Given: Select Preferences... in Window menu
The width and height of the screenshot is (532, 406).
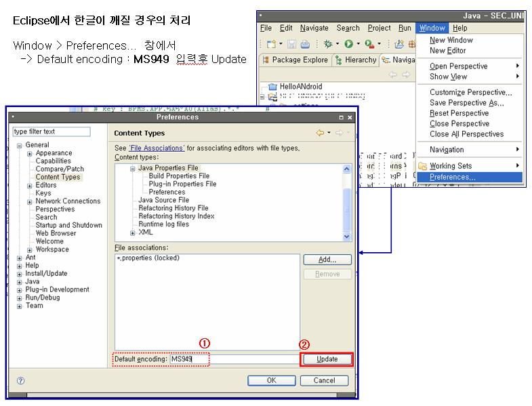Looking at the screenshot, I should pos(470,177).
